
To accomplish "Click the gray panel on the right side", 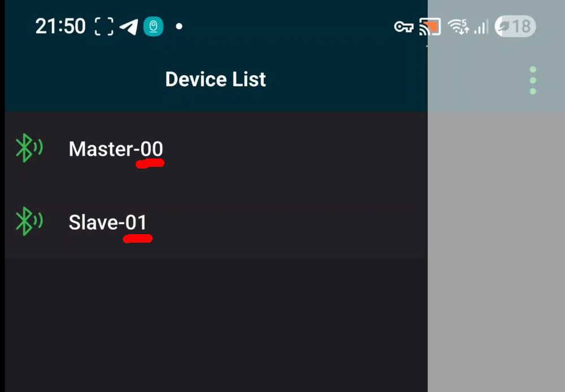I will (496, 252).
